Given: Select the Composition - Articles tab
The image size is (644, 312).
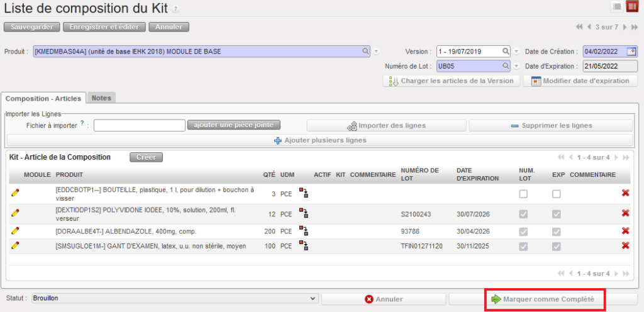Looking at the screenshot, I should coord(43,98).
